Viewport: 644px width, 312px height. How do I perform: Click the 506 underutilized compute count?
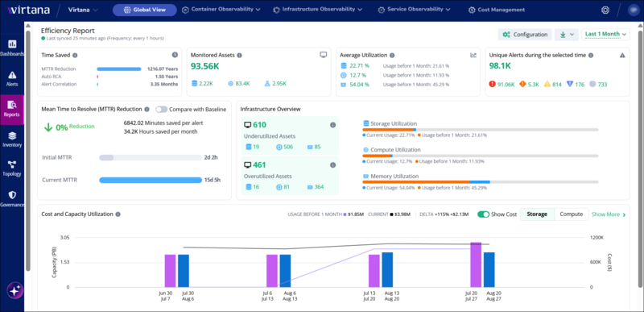click(x=288, y=147)
